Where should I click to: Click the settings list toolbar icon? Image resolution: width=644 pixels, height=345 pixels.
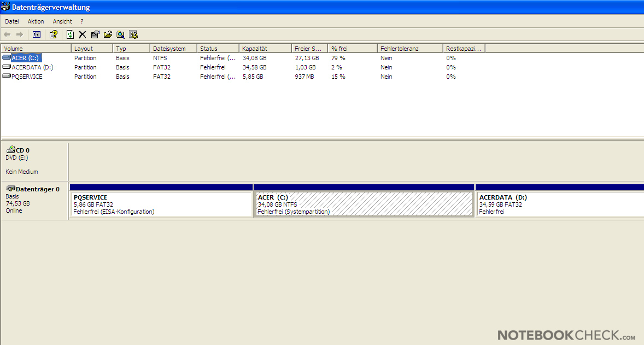(x=133, y=34)
